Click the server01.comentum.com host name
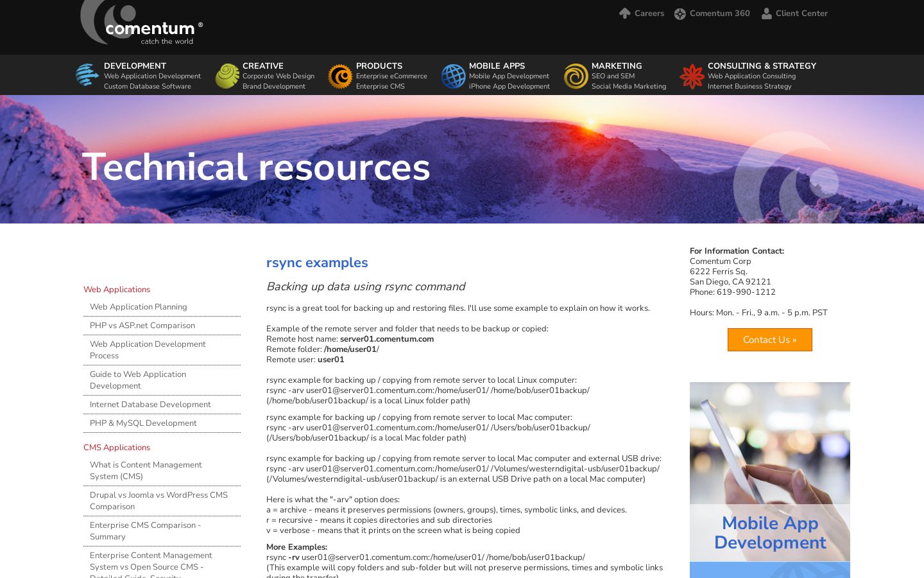 pyautogui.click(x=387, y=339)
